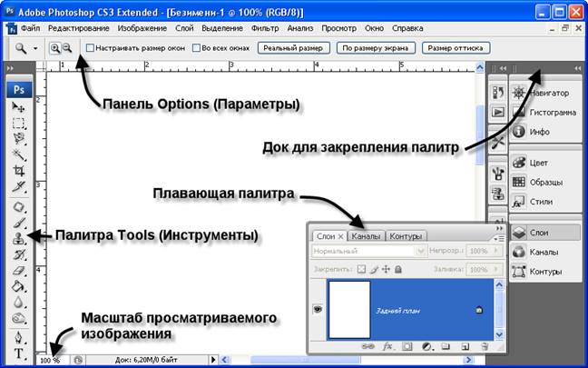Enable "Во всех окнах" checkbox

[196, 48]
